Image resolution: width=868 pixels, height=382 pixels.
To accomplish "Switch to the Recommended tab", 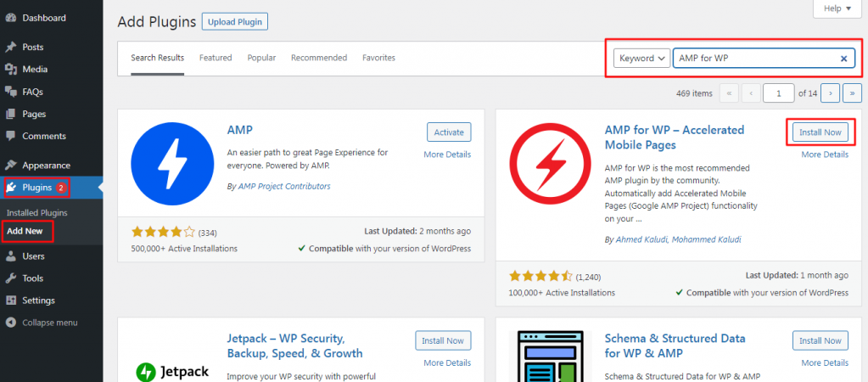I will click(319, 58).
